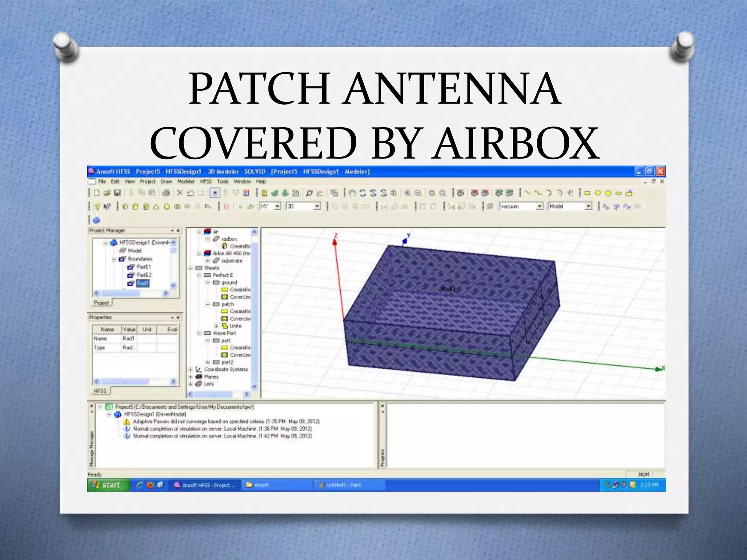Expand the Planes tree node
The height and width of the screenshot is (560, 747).
(190, 377)
